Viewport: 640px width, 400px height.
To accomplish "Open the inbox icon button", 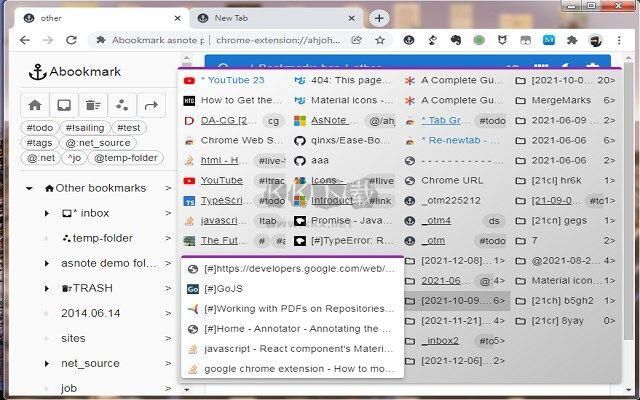I will coord(64,105).
